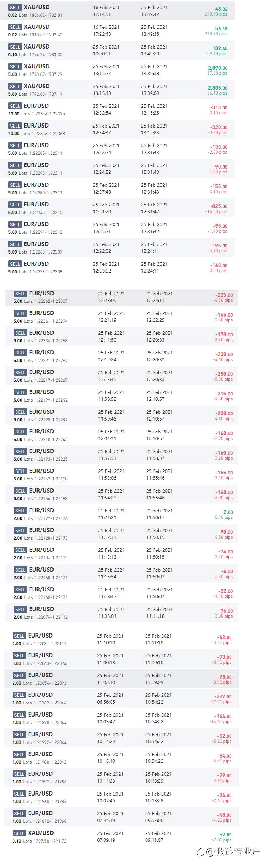The height and width of the screenshot is (868, 263).
Task: Click the 109.40 profit amount
Action: [x=220, y=48]
